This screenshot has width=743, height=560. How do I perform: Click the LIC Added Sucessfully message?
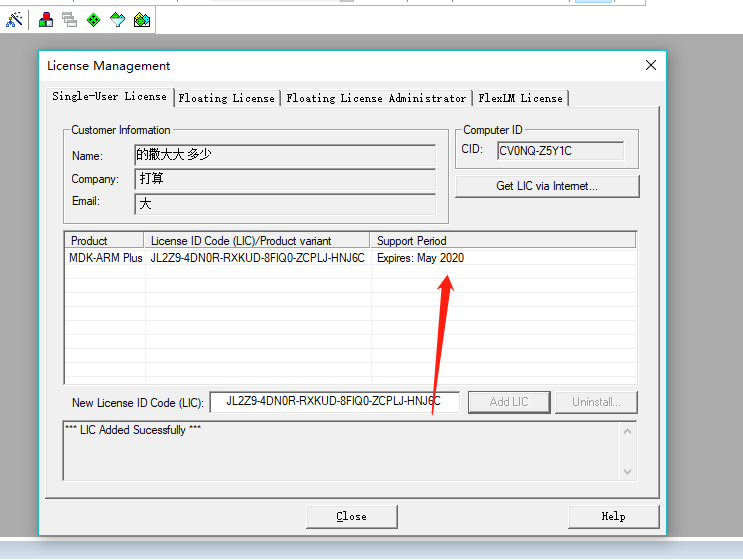click(x=133, y=430)
